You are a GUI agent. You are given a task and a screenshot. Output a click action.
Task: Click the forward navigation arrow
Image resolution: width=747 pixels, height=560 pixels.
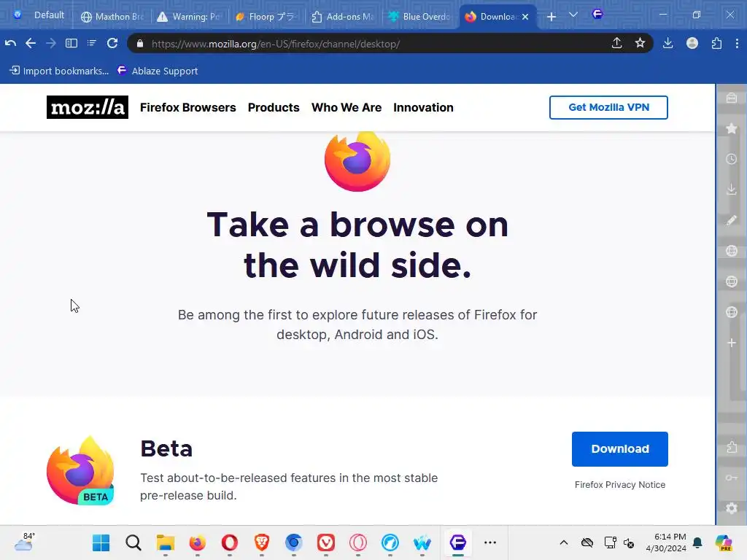[x=51, y=43]
